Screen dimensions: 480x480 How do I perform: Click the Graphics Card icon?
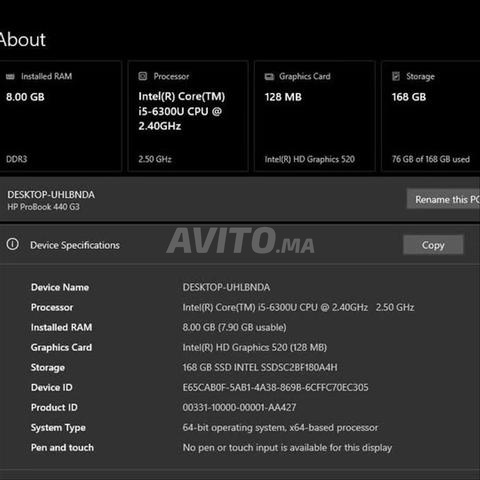[269, 77]
